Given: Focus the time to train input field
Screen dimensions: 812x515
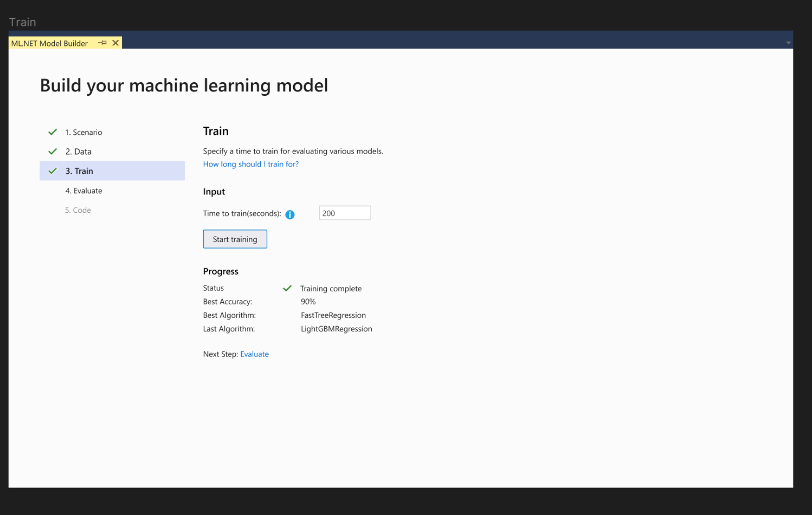Looking at the screenshot, I should tap(345, 213).
